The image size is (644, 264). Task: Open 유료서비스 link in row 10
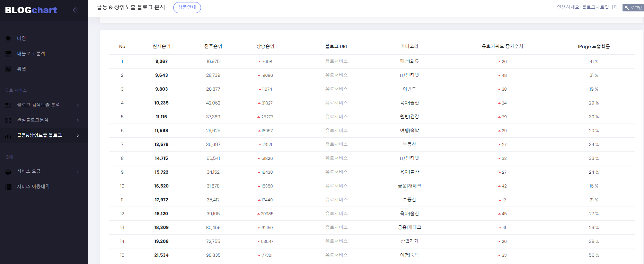pyautogui.click(x=336, y=186)
